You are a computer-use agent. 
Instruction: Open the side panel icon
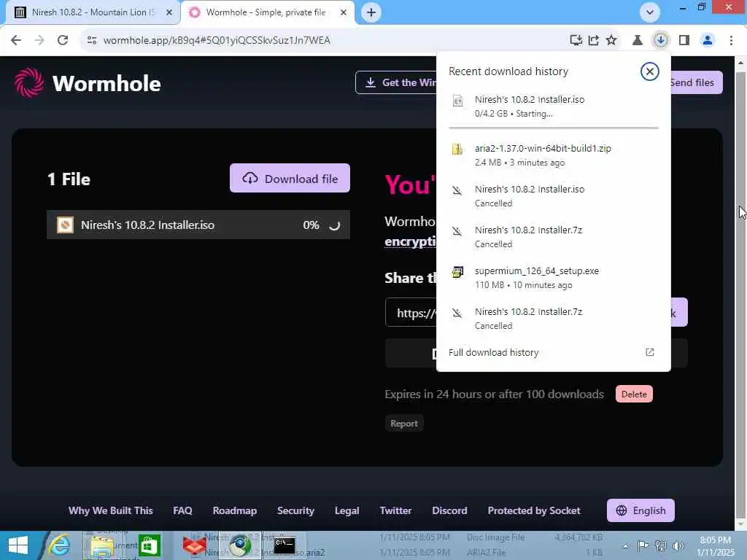pos(684,40)
